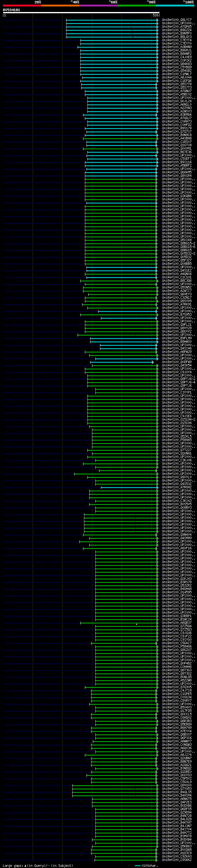Select hit label UniRef100_A4SBH8
Image resolution: width=197 pixels, height=868 pixels.
(x=177, y=139)
